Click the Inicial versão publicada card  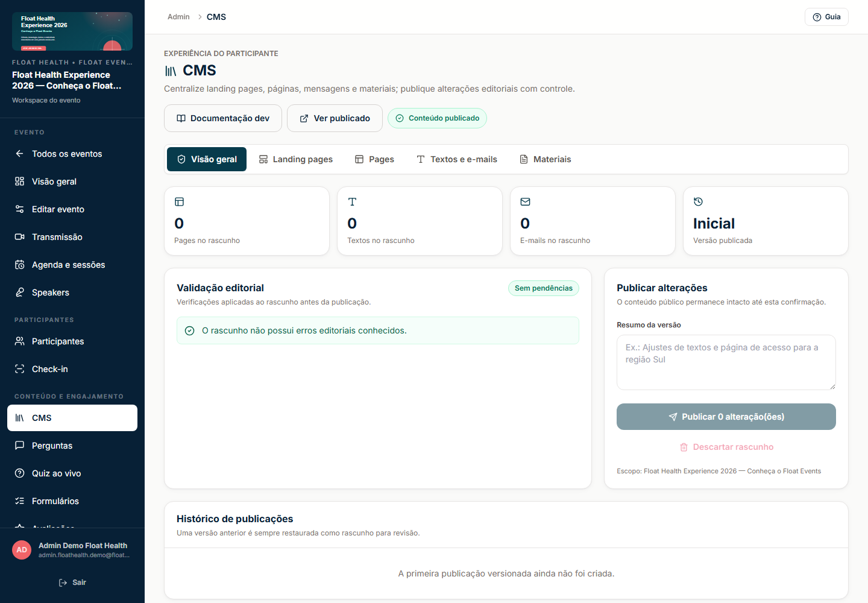point(766,221)
